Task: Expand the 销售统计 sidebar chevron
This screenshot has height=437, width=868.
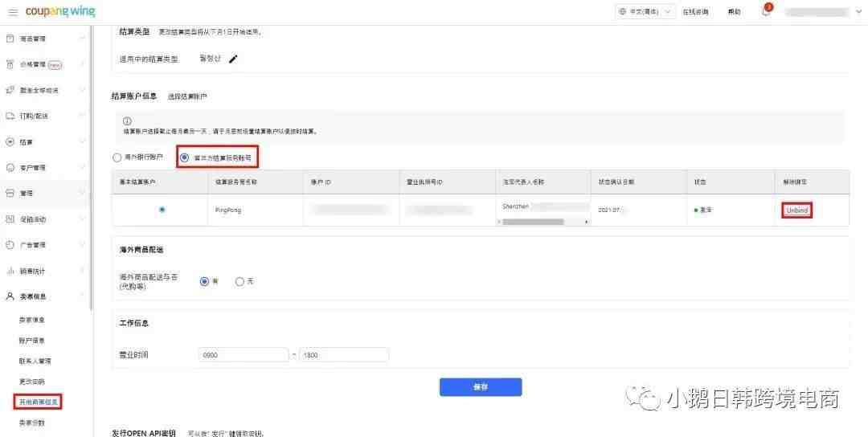Action: [83, 271]
